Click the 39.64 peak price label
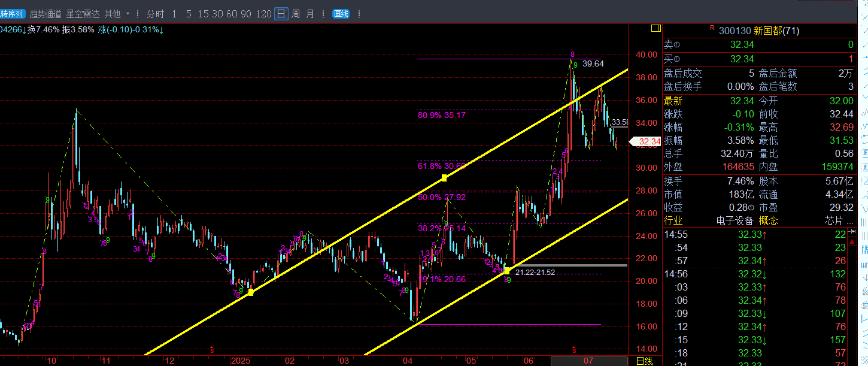 point(593,63)
